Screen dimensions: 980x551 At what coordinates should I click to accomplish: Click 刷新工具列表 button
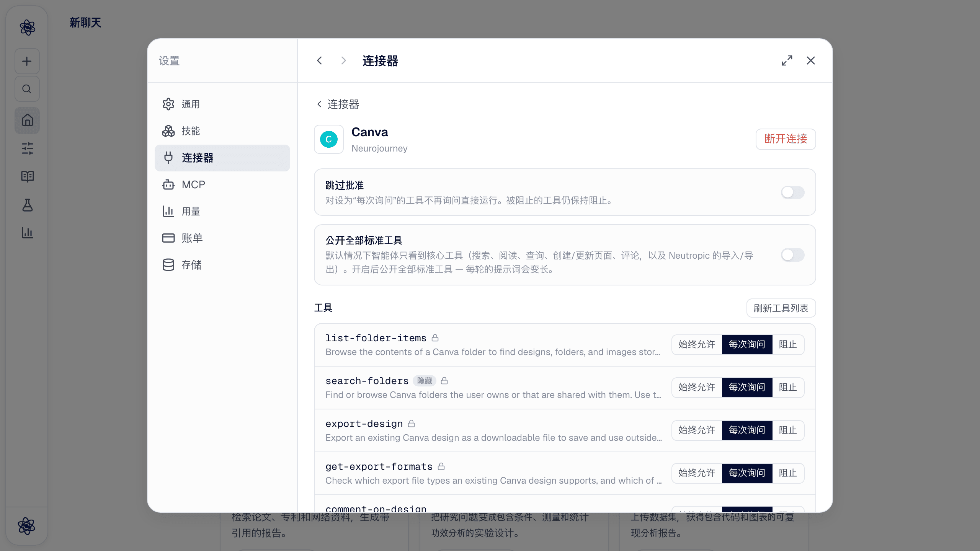pyautogui.click(x=781, y=308)
